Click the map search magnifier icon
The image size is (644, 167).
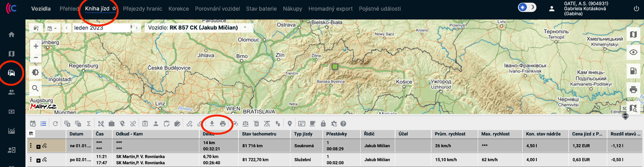[x=36, y=88]
